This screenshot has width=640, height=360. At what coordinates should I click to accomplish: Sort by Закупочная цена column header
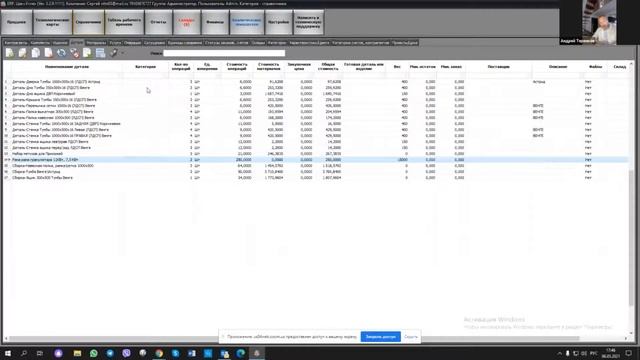coord(299,67)
